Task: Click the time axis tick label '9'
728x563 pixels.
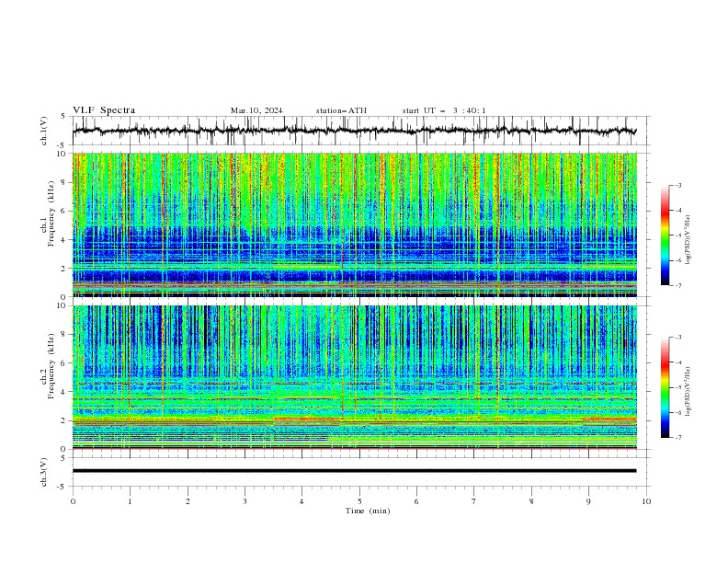Action: [x=588, y=501]
